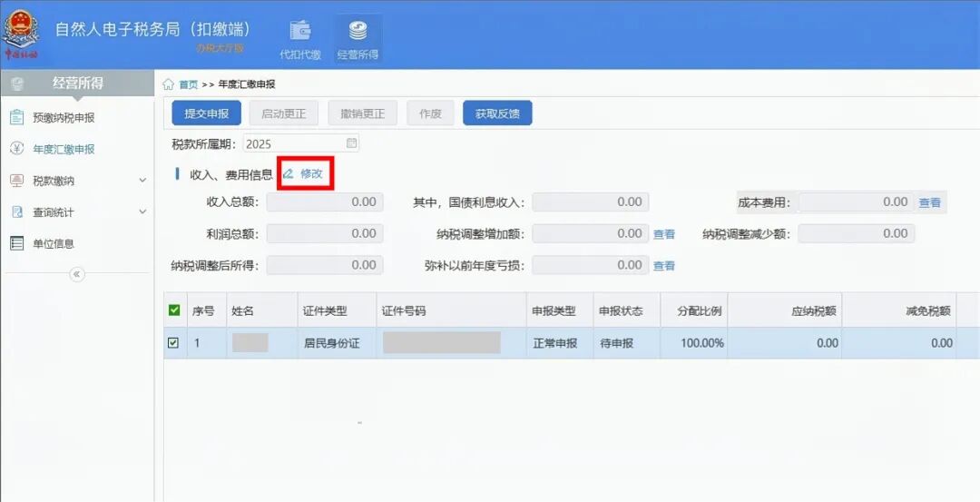980x502 pixels.
Task: Click the home icon in breadcrumb
Action: [169, 84]
